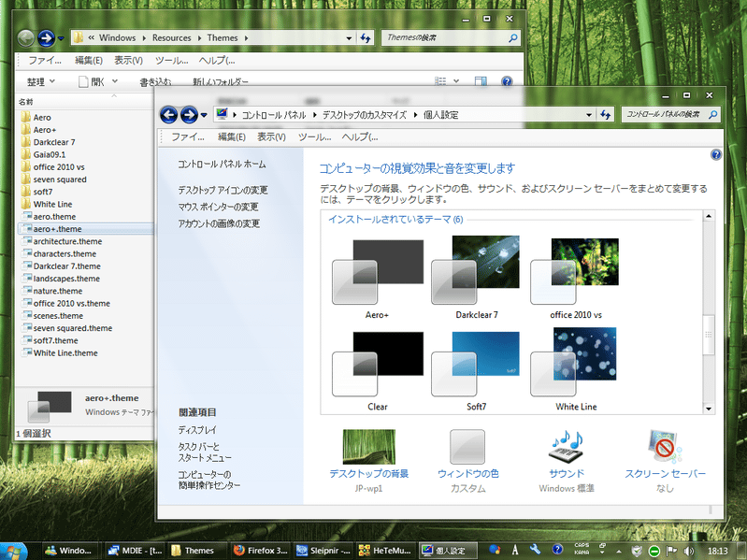The width and height of the screenshot is (747, 560).
Task: Click the ディスプレイ link under related items
Action: [197, 429]
